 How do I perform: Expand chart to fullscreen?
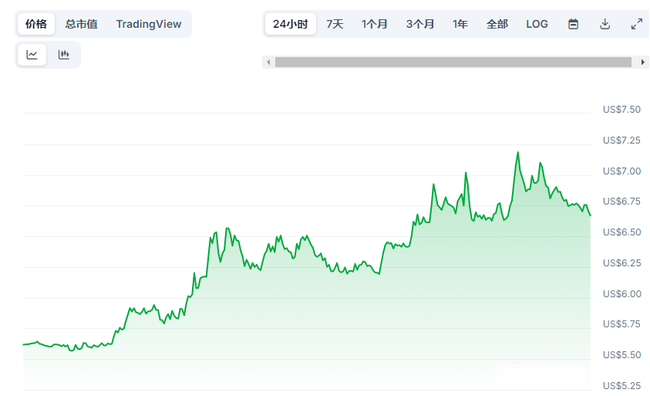(x=636, y=24)
